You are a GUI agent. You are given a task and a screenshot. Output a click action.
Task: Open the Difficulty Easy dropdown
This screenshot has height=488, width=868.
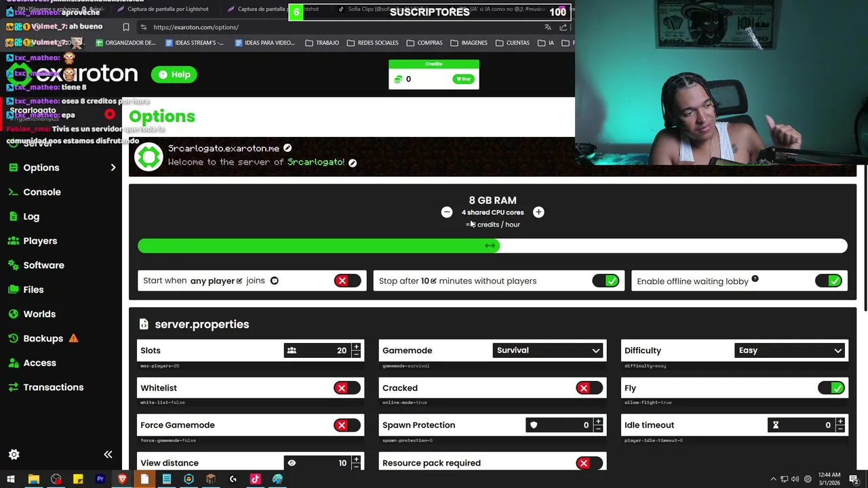tap(790, 350)
